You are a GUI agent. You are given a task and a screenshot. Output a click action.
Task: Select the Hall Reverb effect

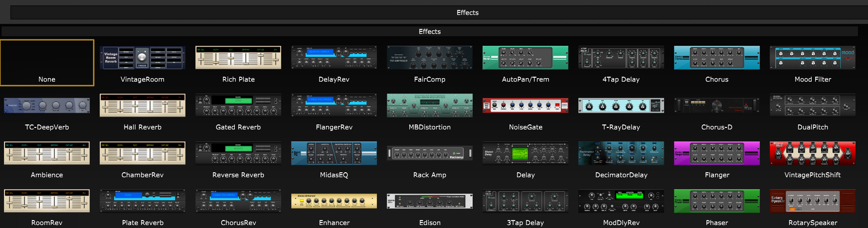pyautogui.click(x=143, y=111)
